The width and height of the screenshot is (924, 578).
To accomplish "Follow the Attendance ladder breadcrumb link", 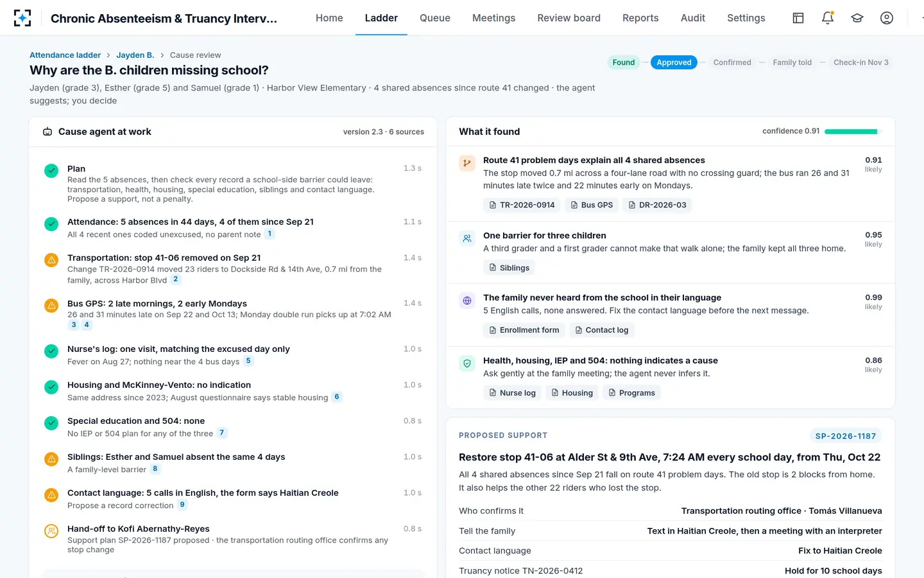I will pyautogui.click(x=65, y=55).
